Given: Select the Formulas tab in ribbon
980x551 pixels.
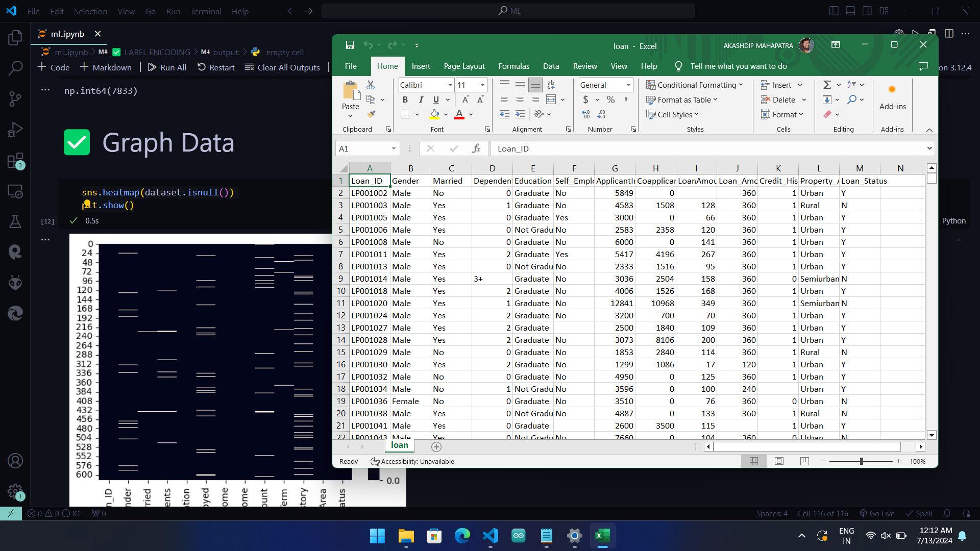Looking at the screenshot, I should (512, 66).
